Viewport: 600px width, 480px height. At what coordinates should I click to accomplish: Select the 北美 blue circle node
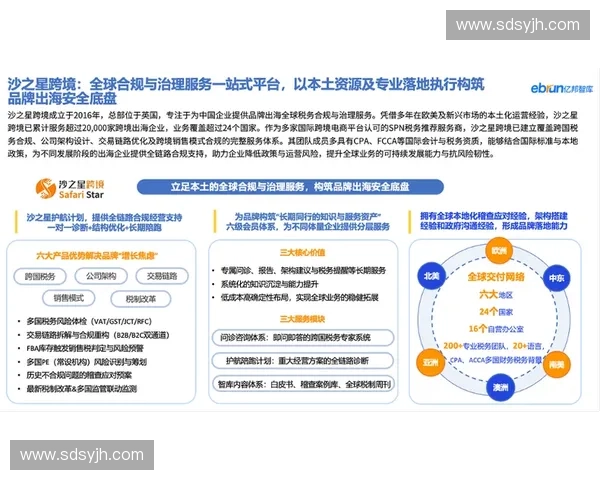(432, 276)
